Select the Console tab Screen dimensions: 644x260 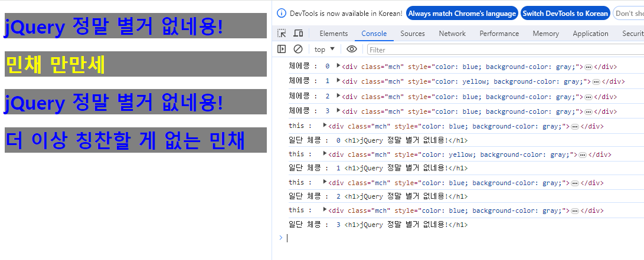click(374, 34)
